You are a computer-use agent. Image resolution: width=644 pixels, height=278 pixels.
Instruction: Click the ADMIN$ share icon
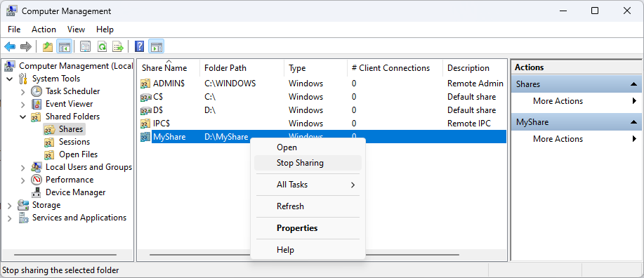click(x=145, y=84)
